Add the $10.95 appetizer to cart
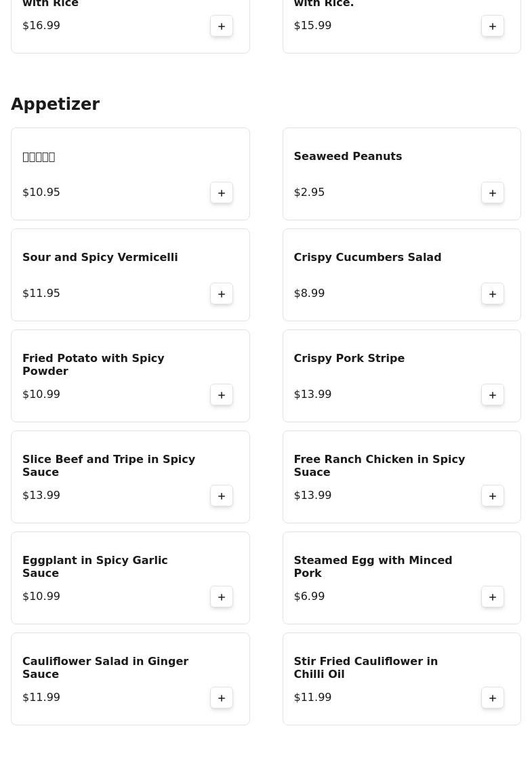Viewport: 532px width, 764px height. click(x=222, y=193)
